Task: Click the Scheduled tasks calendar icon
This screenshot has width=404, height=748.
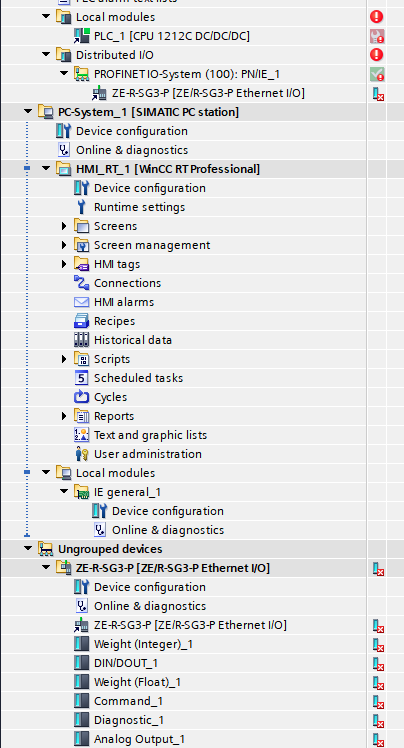Action: [x=82, y=378]
